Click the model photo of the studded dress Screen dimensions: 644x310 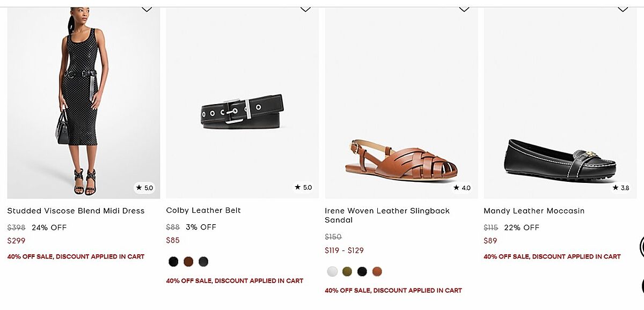[83, 102]
